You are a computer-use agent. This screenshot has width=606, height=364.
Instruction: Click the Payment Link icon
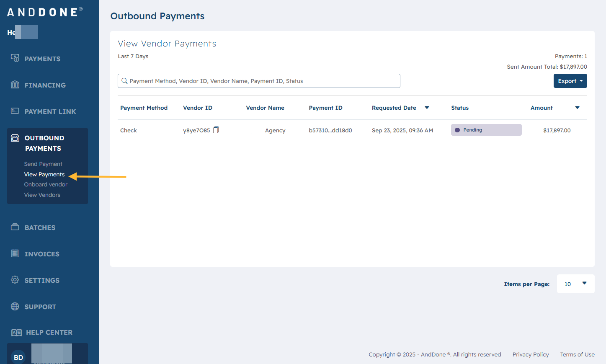click(15, 111)
